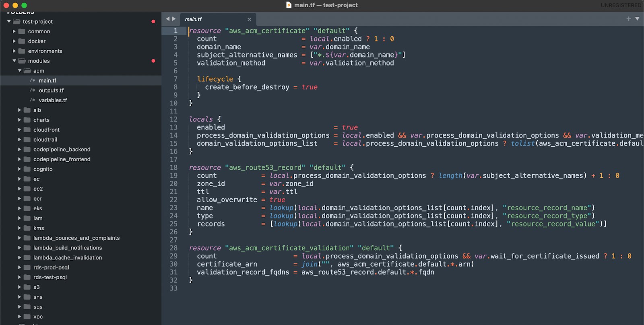Expand the cloudfront folder
Viewport: 644px width, 325px height.
pos(19,130)
